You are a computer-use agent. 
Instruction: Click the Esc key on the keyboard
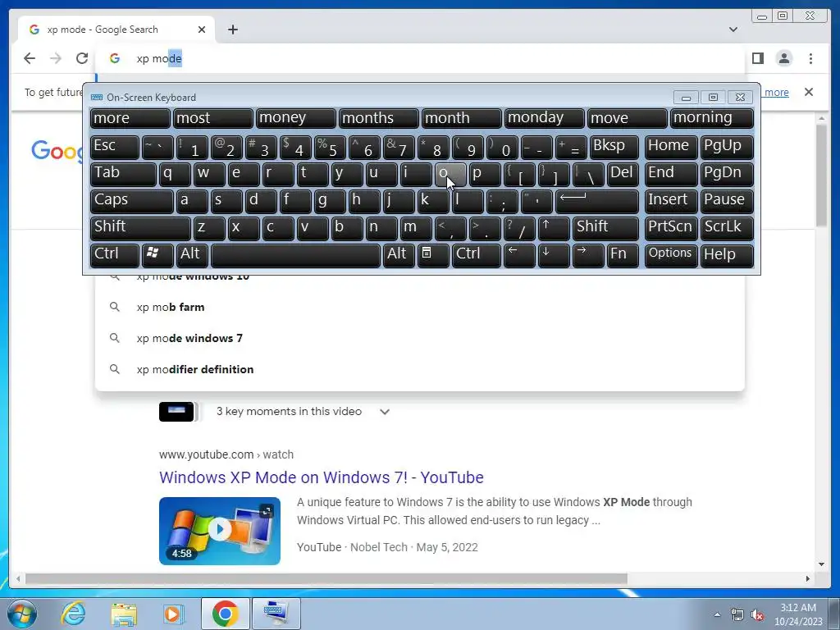point(115,148)
